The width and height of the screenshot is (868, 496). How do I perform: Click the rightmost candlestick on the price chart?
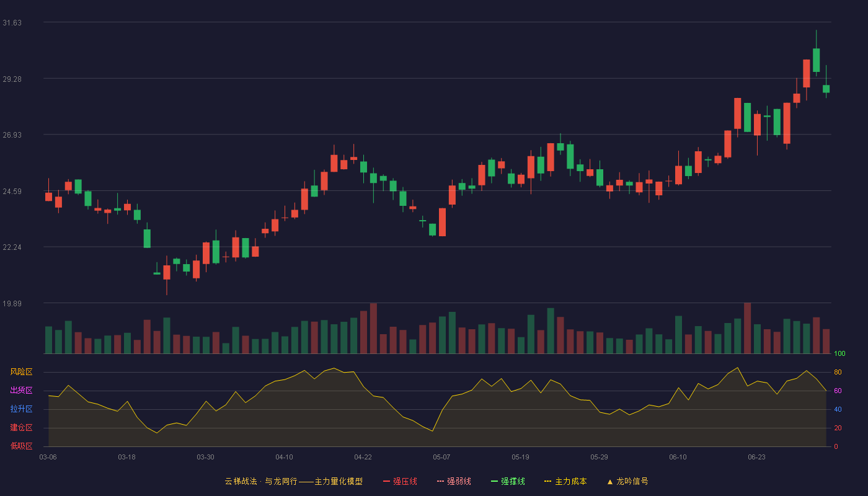(826, 89)
